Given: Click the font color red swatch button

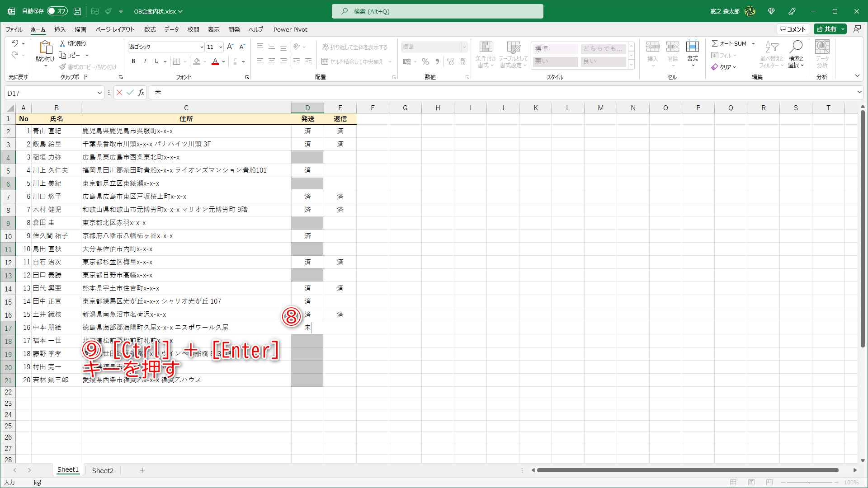Looking at the screenshot, I should (215, 61).
